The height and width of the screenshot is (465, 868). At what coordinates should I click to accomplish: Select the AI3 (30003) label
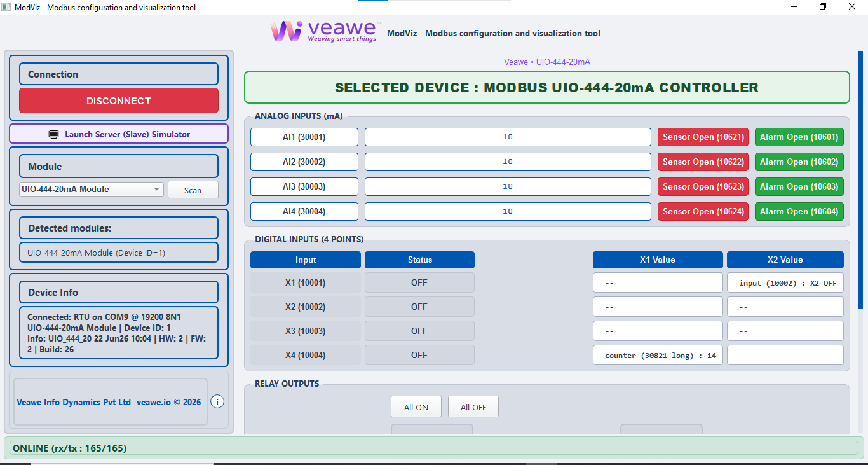click(x=304, y=186)
